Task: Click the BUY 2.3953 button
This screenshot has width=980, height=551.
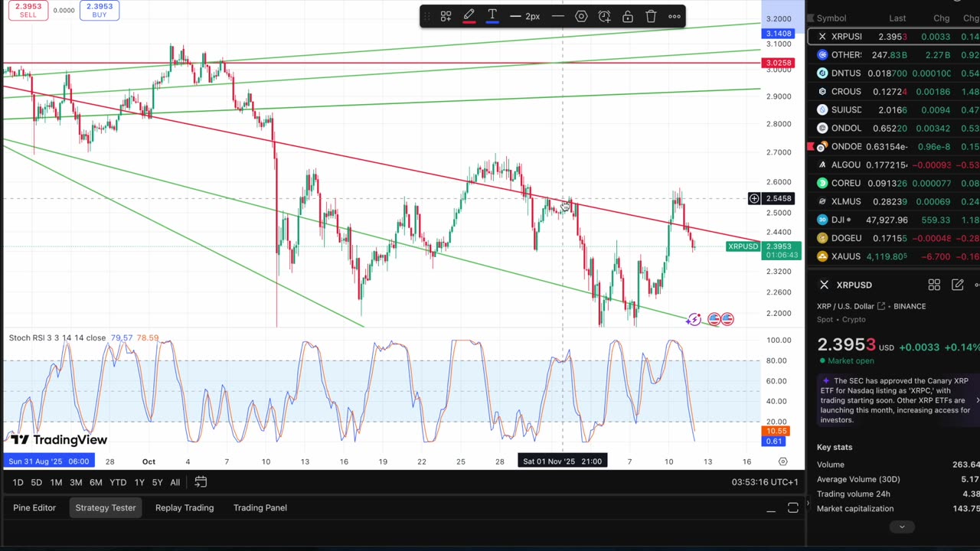Action: tap(99, 10)
